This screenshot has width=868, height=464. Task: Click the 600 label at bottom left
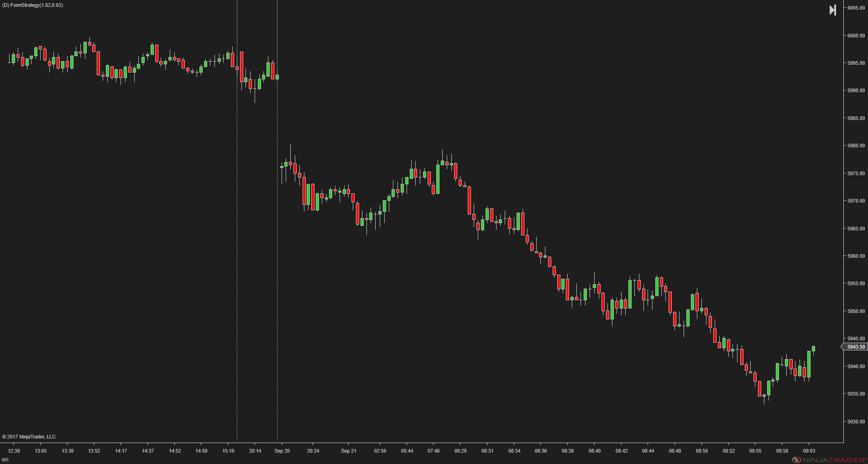(5, 460)
